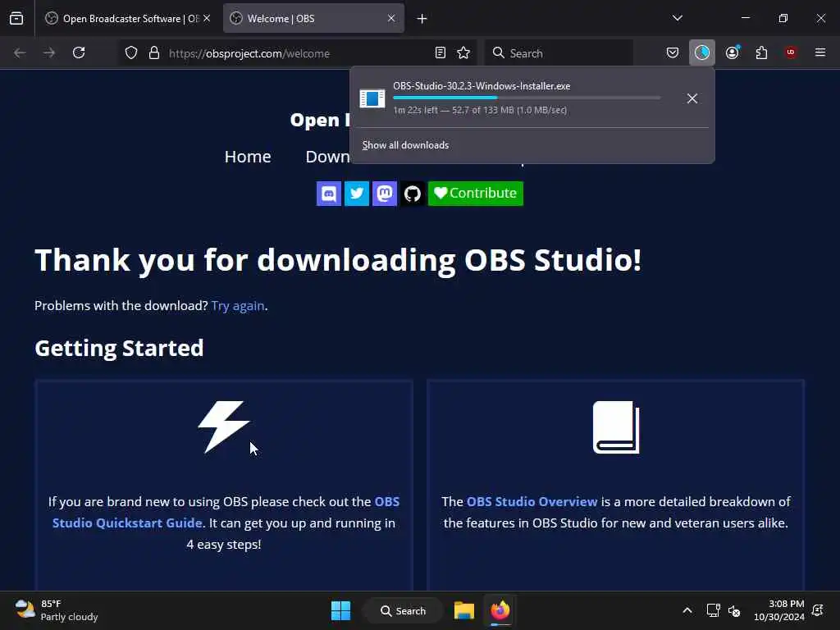Viewport: 840px width, 630px height.
Task: View site security lock information
Action: (x=154, y=52)
